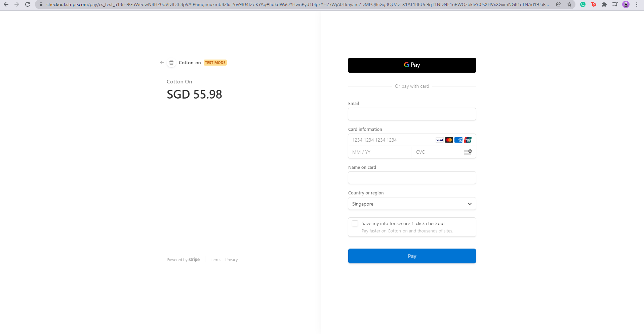Click the Card information label
The image size is (644, 334).
click(x=365, y=129)
